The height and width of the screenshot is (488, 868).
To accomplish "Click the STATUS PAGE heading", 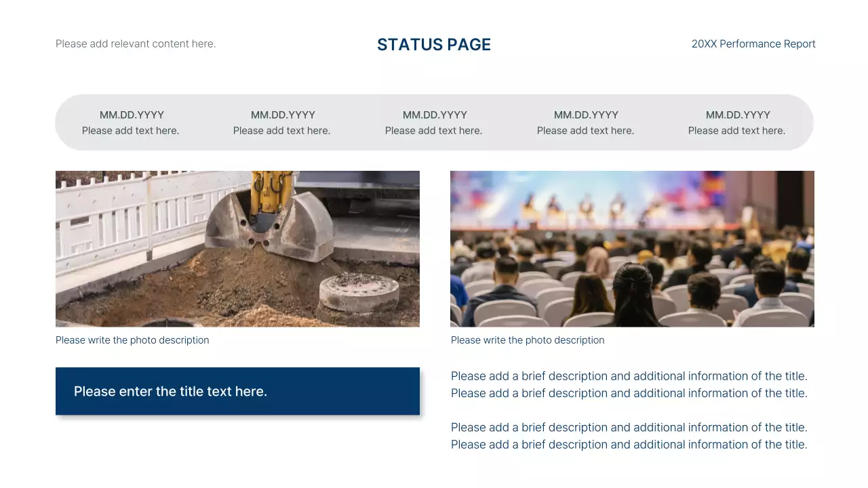I will (x=434, y=45).
